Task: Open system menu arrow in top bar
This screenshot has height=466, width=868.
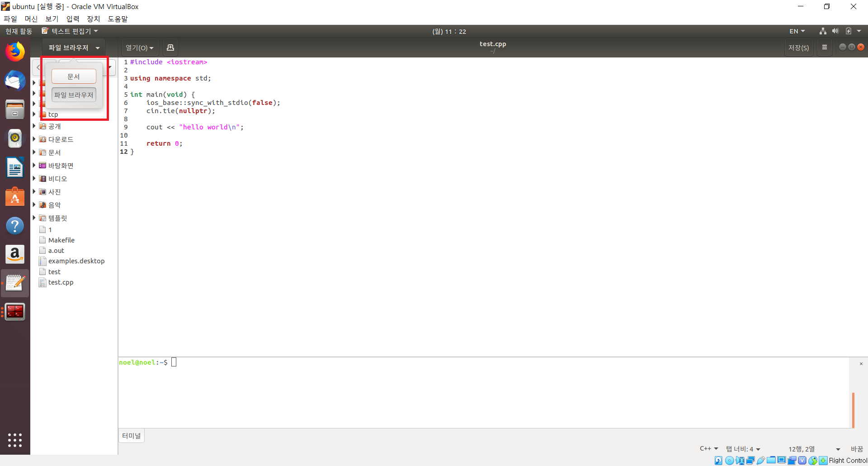Action: 859,31
